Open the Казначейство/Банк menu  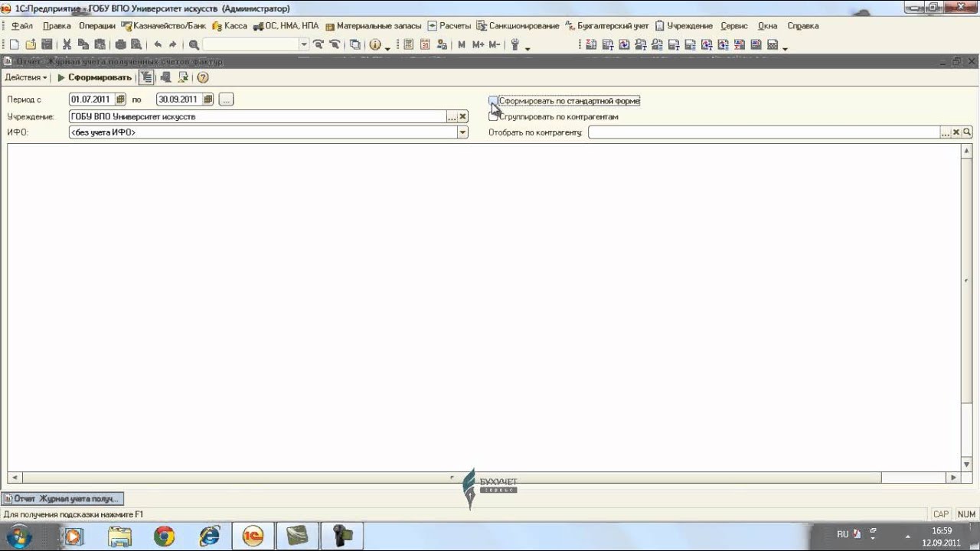(x=164, y=26)
